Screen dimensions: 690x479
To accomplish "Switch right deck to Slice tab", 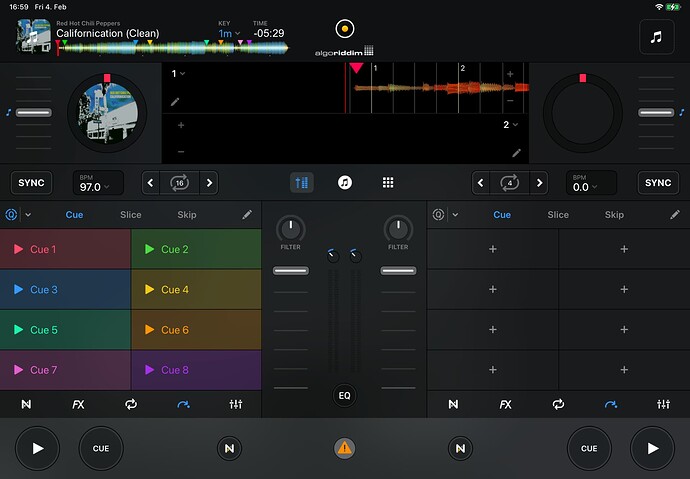I will [558, 215].
